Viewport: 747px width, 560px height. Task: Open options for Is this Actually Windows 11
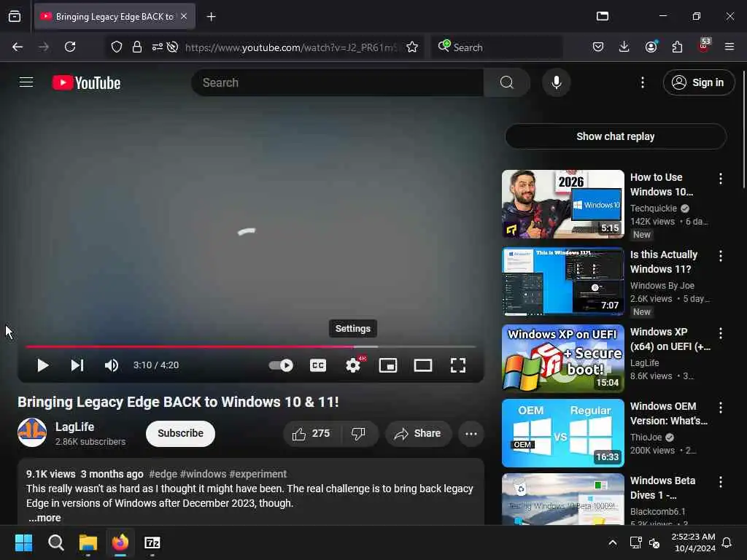[x=720, y=256]
